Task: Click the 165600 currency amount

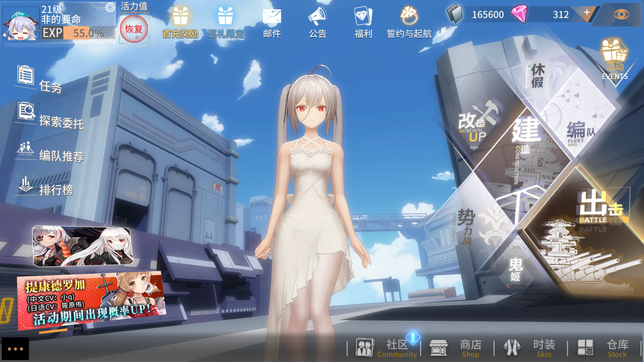Action: (488, 14)
